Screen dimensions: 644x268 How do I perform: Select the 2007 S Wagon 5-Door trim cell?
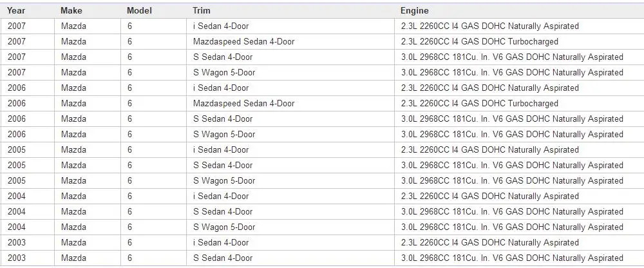pos(290,73)
